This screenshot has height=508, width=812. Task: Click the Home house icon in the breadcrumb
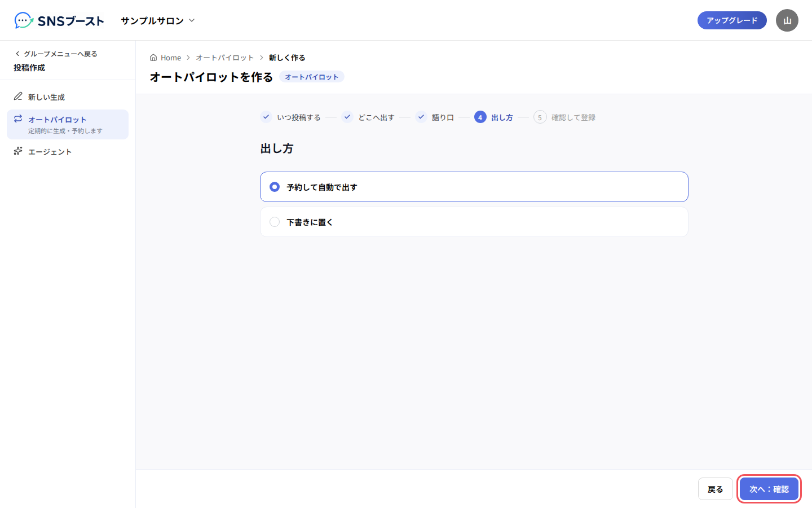(153, 58)
